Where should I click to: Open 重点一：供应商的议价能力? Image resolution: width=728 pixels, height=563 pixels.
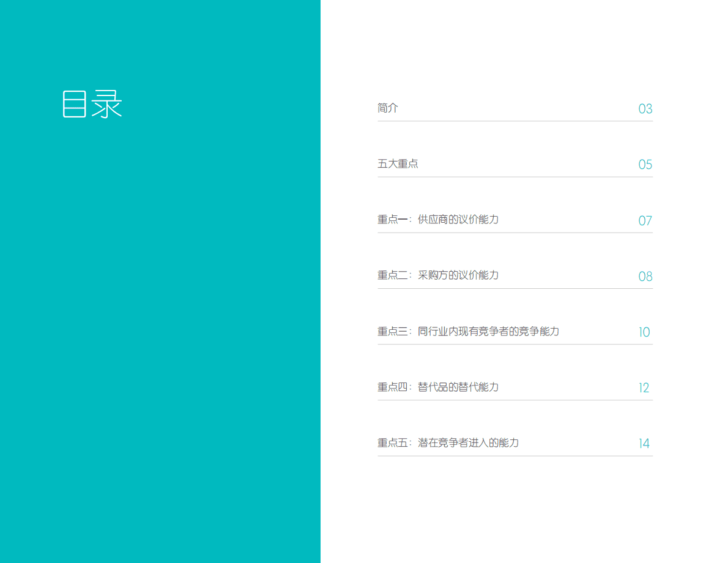[439, 220]
